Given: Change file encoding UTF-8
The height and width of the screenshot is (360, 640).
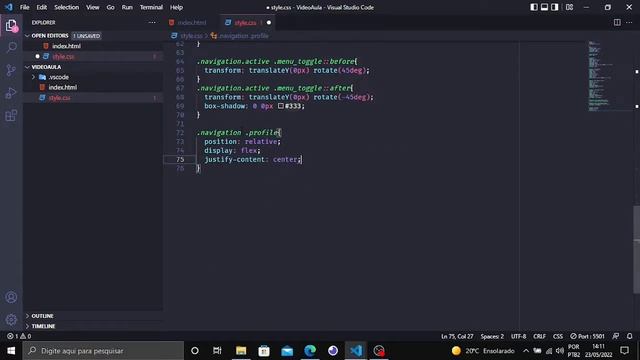Looking at the screenshot, I should 518,336.
